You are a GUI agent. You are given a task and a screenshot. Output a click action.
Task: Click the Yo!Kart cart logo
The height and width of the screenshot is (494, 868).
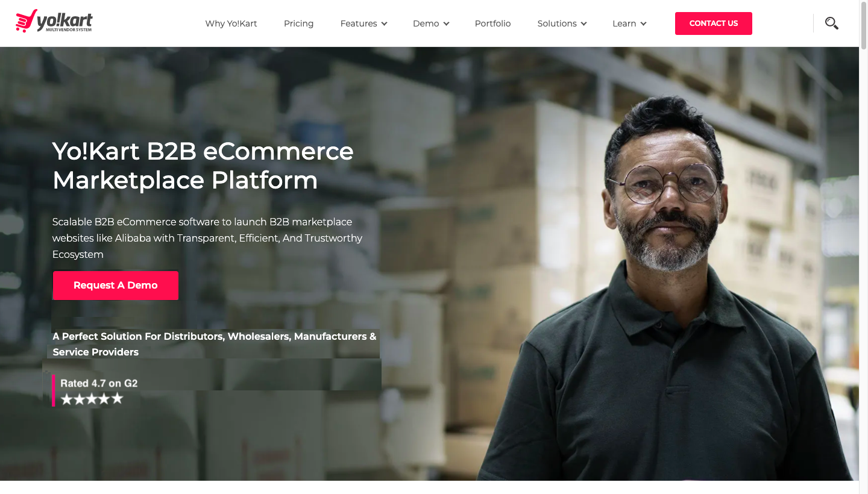(54, 21)
